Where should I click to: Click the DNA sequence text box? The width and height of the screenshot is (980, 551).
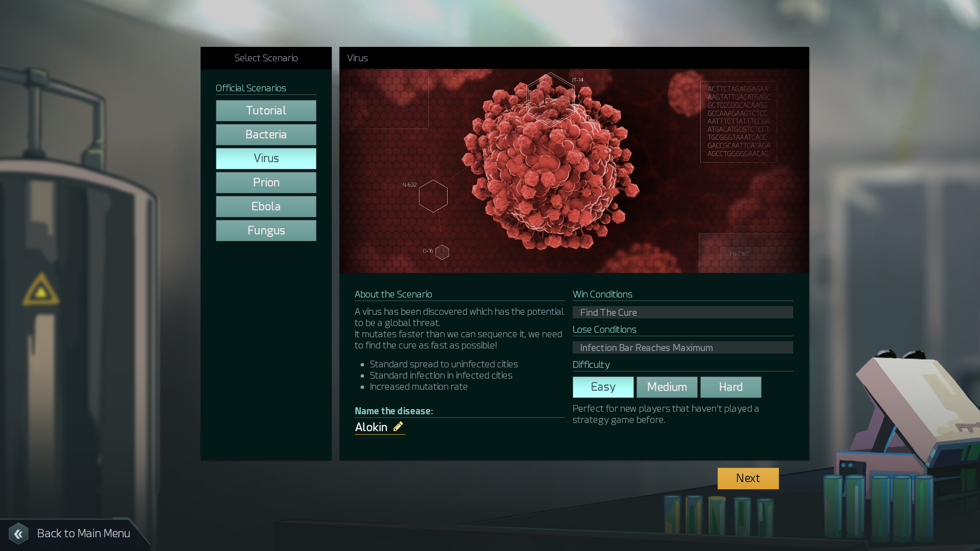click(x=738, y=121)
